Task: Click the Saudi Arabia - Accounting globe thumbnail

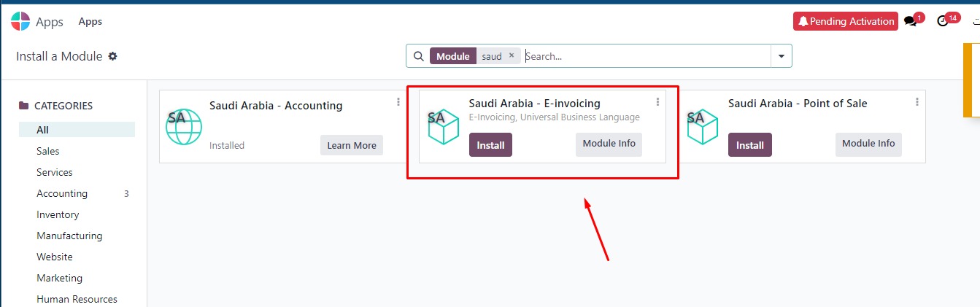Action: [x=182, y=126]
